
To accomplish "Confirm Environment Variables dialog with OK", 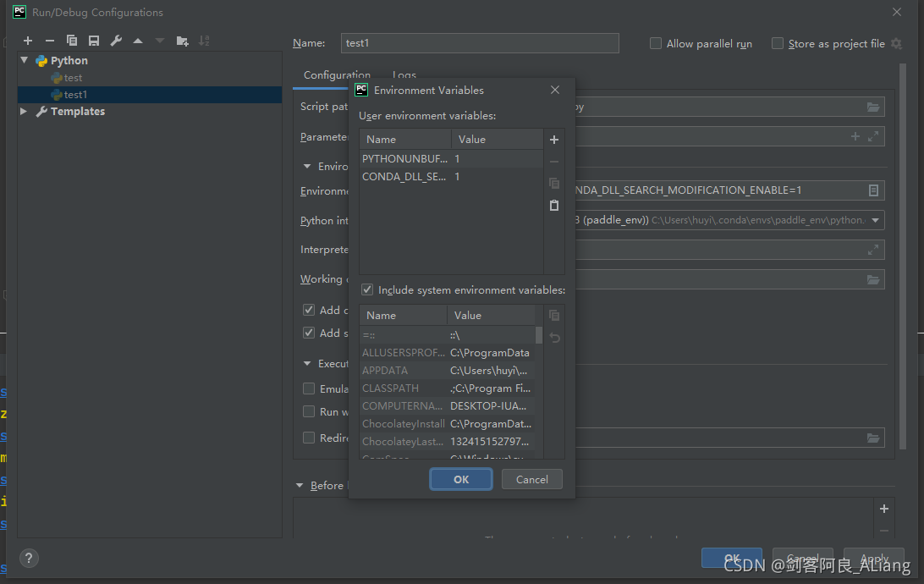I will pyautogui.click(x=461, y=479).
